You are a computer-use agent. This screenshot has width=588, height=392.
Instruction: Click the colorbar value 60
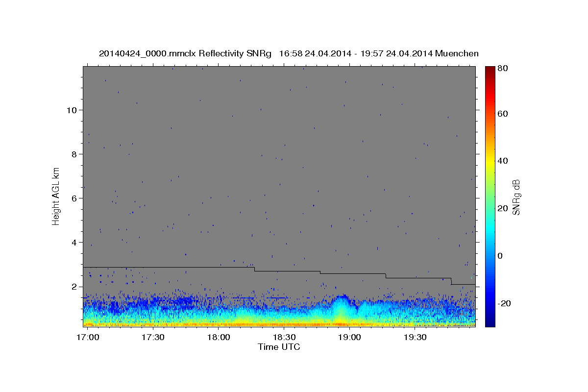502,114
